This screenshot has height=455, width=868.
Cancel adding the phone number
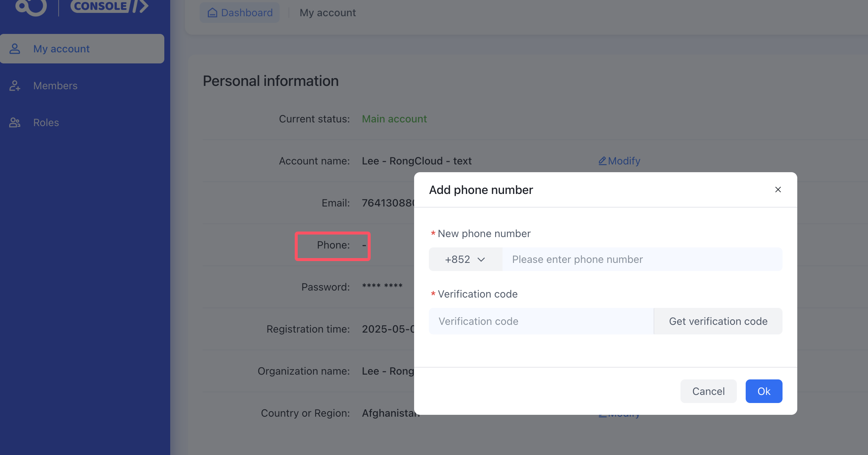tap(708, 391)
